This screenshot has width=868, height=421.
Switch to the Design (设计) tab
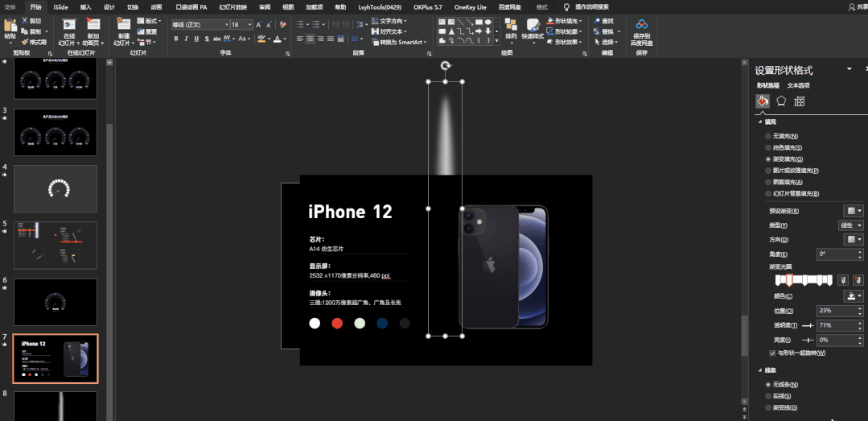109,7
